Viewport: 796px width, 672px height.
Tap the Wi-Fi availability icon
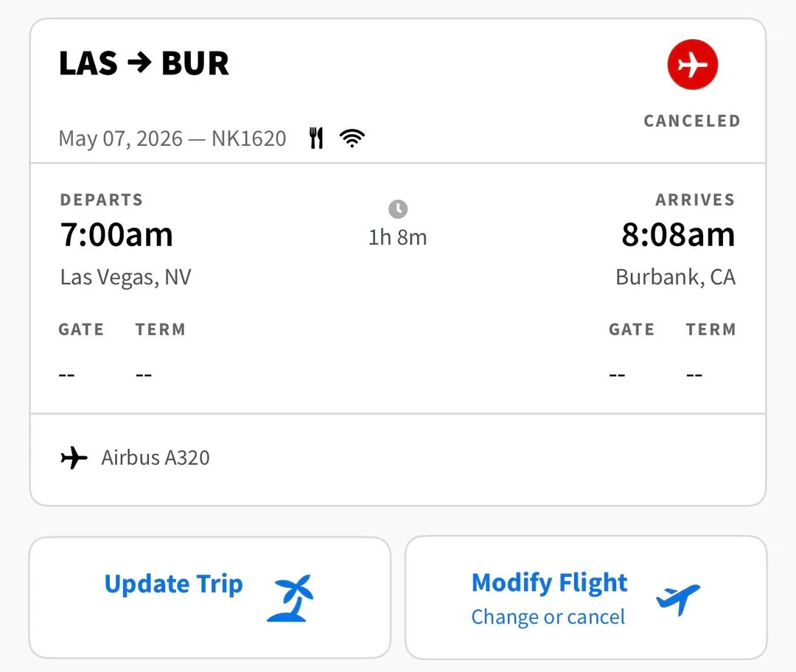pos(352,138)
